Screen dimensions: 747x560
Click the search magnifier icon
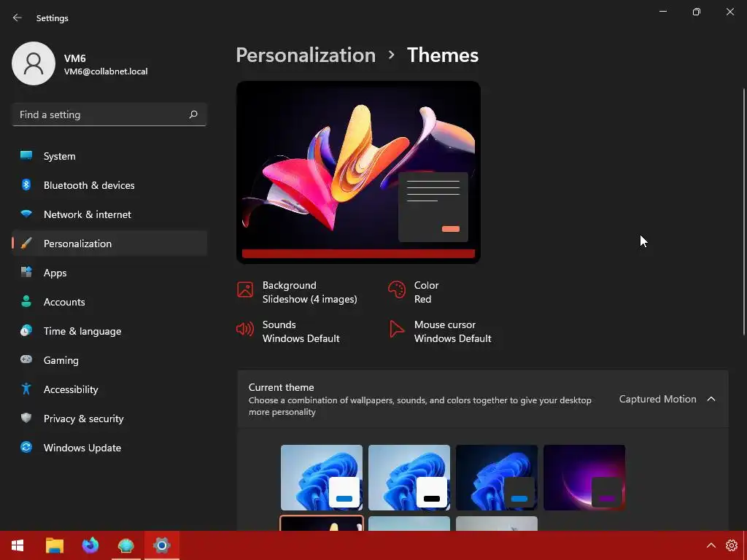(193, 114)
